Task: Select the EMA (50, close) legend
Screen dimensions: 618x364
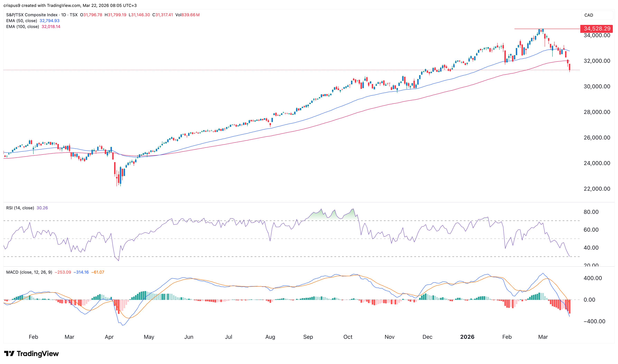Action: tap(22, 21)
